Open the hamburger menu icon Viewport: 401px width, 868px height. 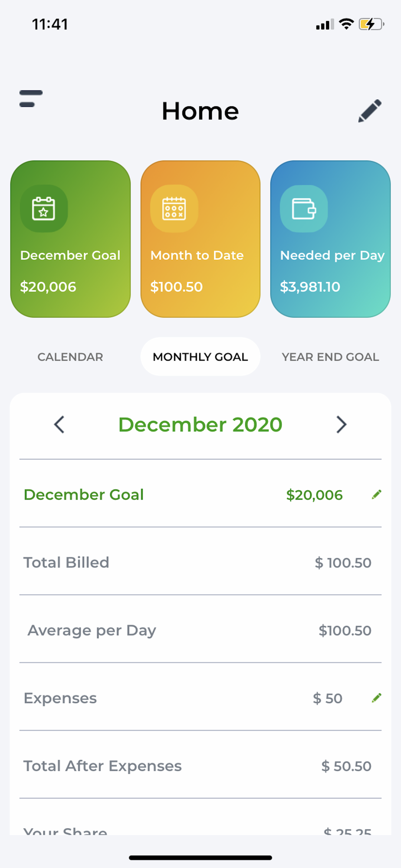pos(31,99)
